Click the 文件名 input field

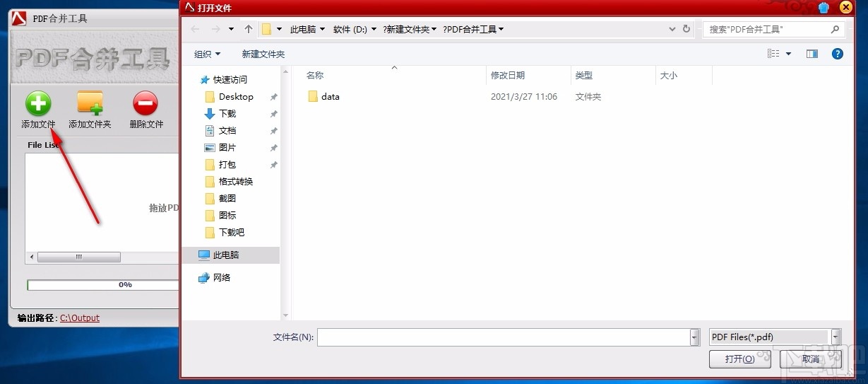(x=504, y=337)
